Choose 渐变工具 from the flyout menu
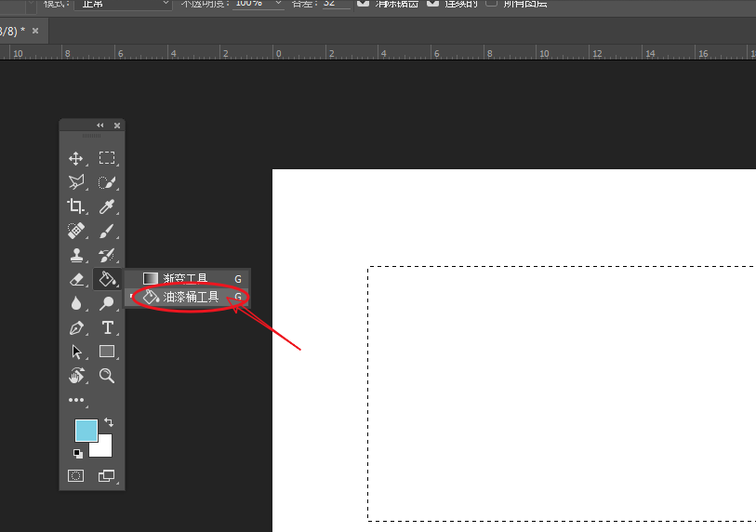Screen dimensions: 756x532 (x=186, y=278)
